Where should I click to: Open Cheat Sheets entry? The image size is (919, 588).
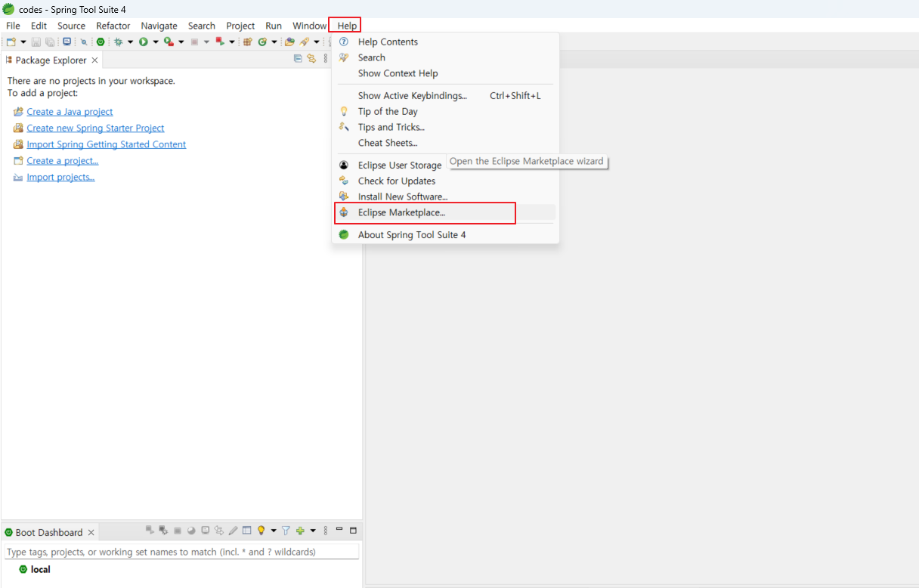click(445, 143)
